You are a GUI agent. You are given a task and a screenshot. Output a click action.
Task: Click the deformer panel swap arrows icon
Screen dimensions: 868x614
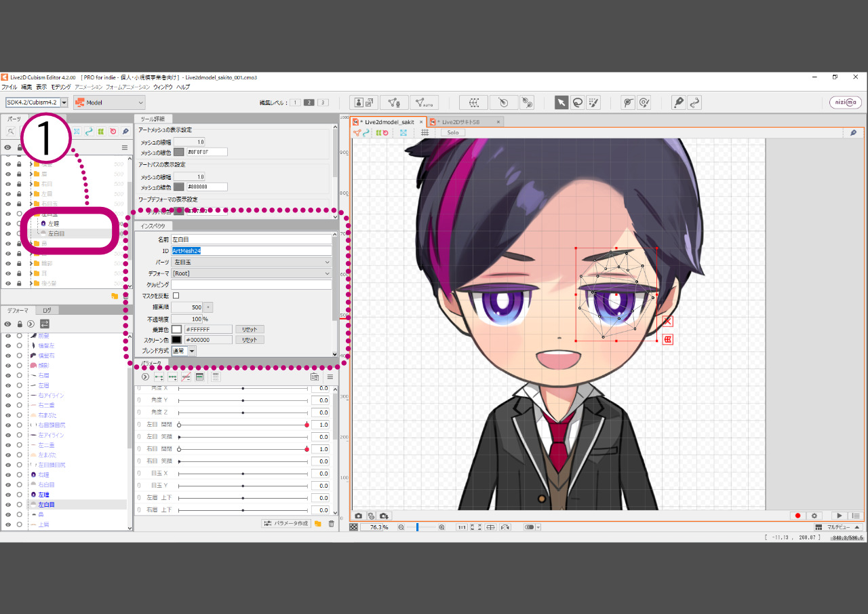[45, 324]
